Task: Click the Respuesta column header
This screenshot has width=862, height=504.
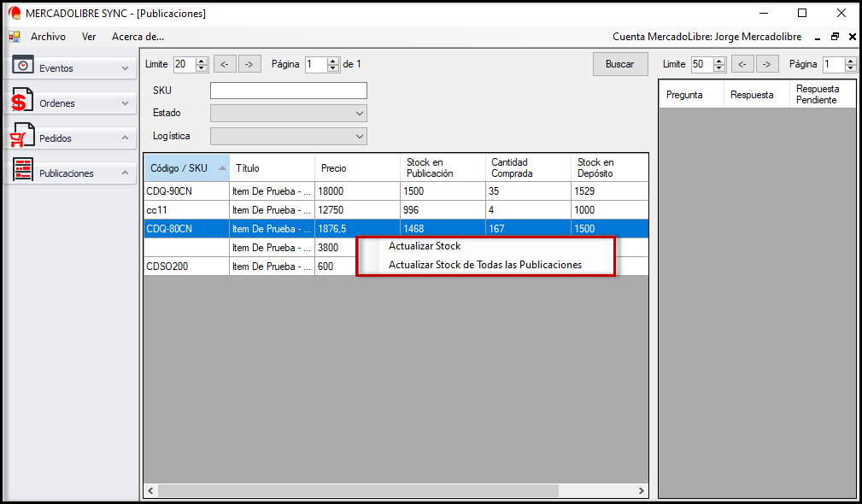Action: pos(756,95)
